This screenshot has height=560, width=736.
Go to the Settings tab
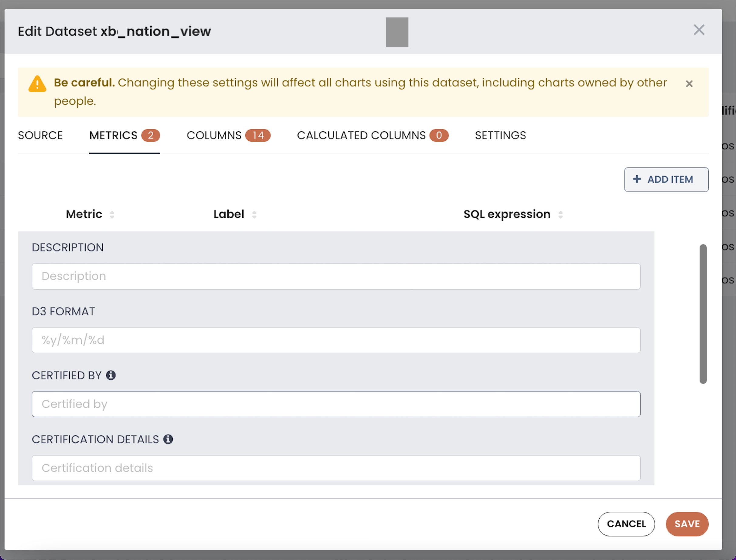click(x=500, y=135)
